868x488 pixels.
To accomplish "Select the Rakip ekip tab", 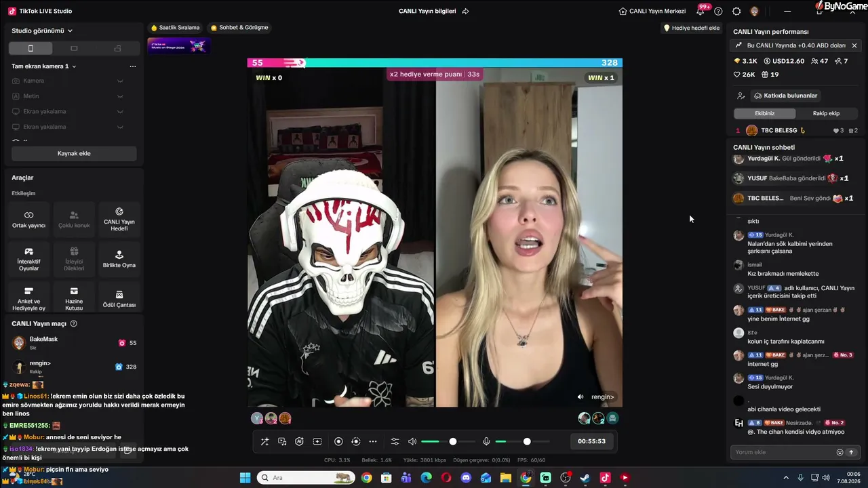I will pyautogui.click(x=826, y=113).
